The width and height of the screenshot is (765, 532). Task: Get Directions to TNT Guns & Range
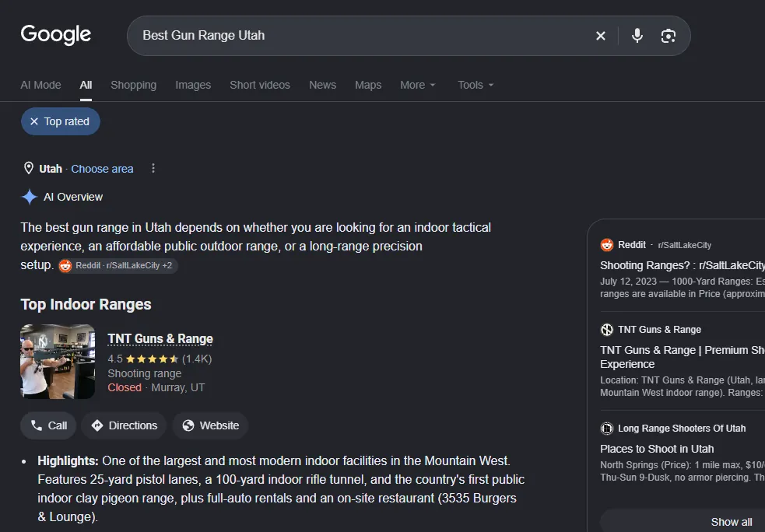coord(124,425)
